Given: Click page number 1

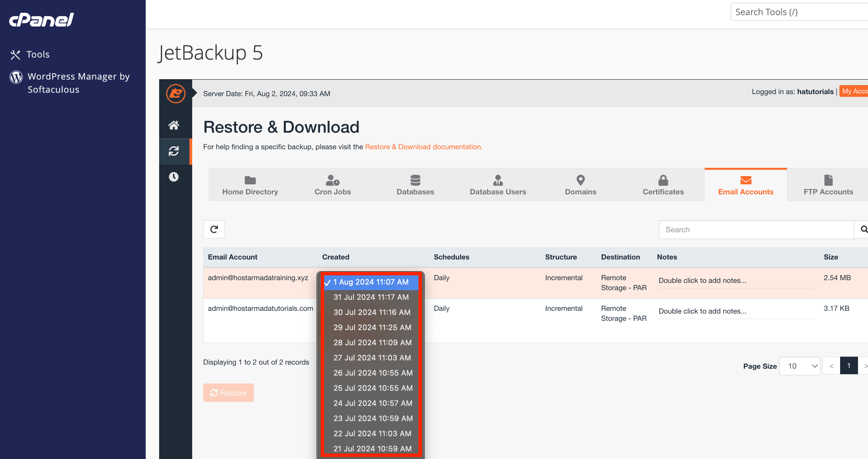Looking at the screenshot, I should click(849, 366).
